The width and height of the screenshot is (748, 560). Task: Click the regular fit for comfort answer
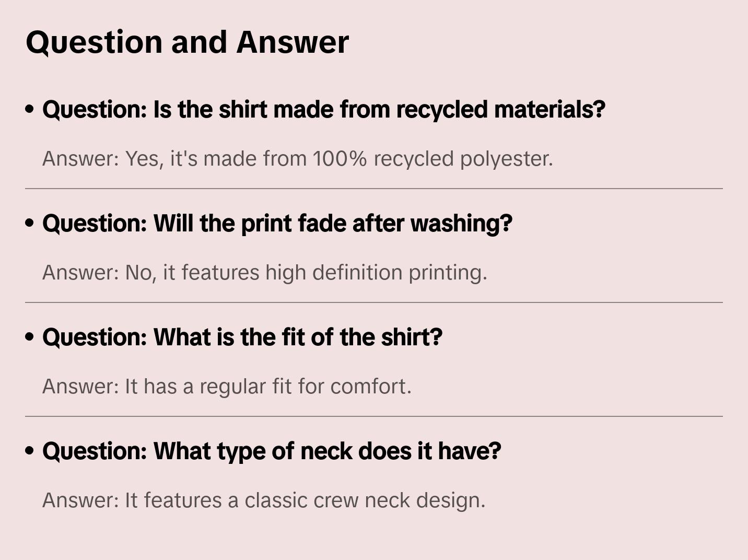click(227, 387)
